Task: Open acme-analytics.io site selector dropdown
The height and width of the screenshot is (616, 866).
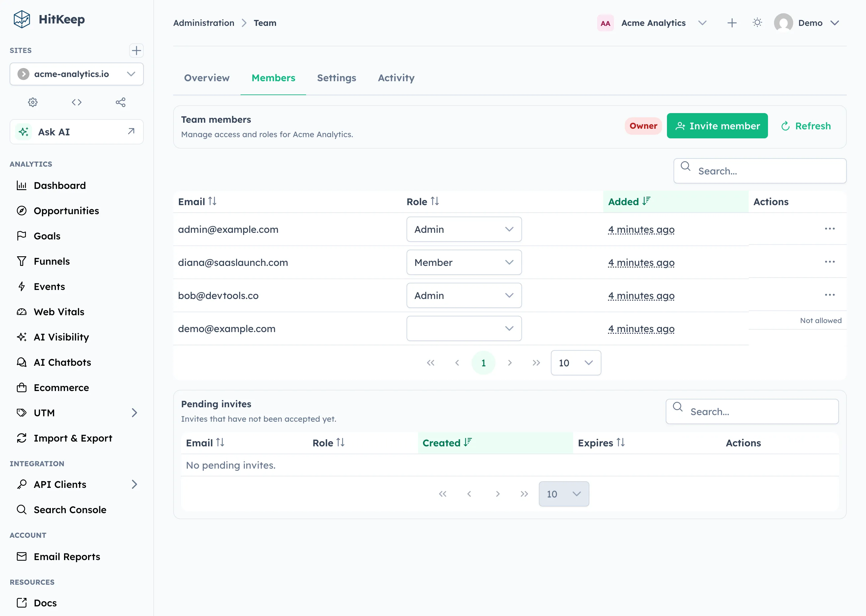Action: 77,74
